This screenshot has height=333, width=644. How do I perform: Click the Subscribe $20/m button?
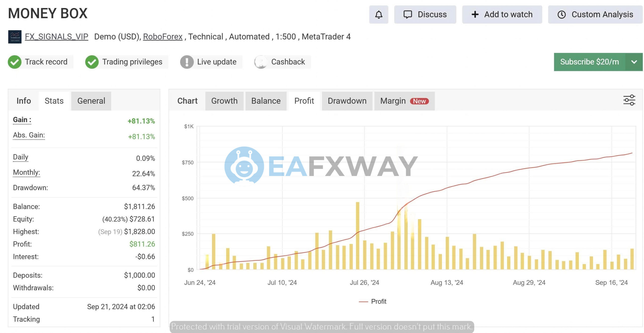[590, 62]
